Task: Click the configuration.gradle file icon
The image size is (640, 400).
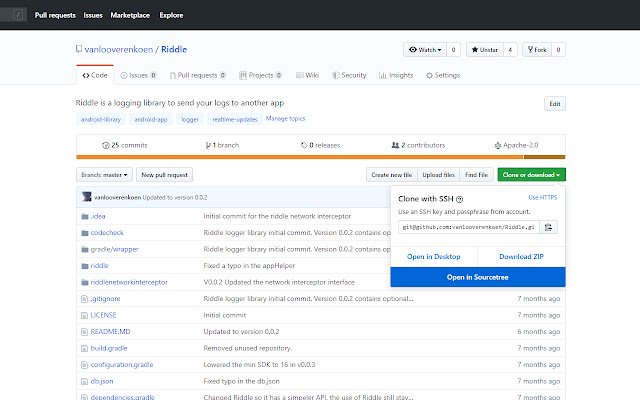Action: click(84, 365)
